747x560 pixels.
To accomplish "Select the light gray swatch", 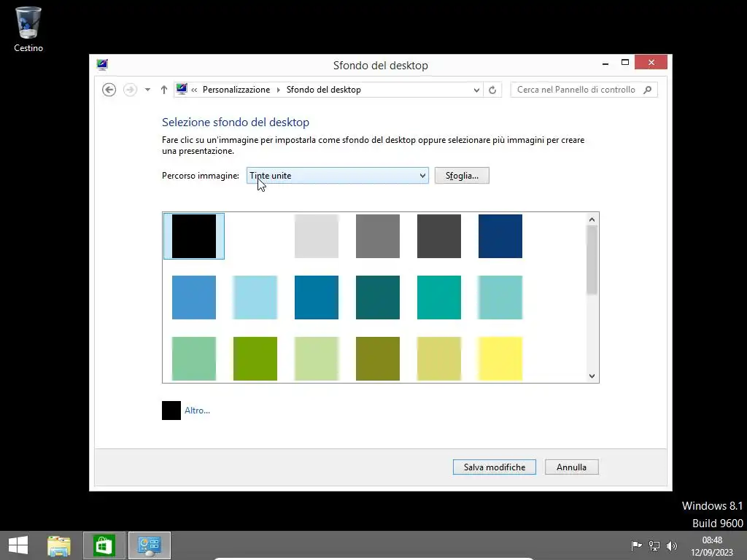I will [317, 236].
